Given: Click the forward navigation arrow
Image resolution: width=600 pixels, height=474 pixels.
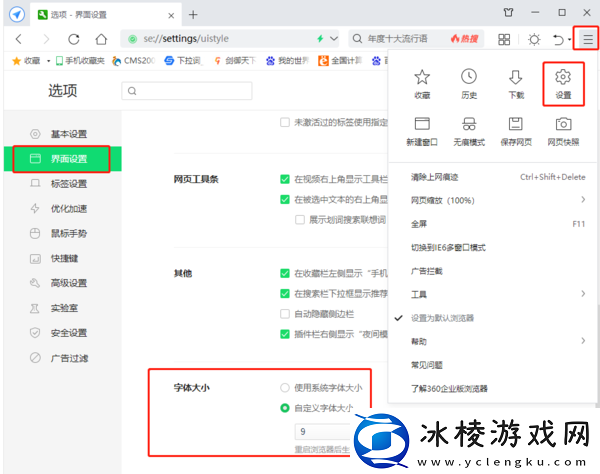Looking at the screenshot, I should click(x=46, y=39).
